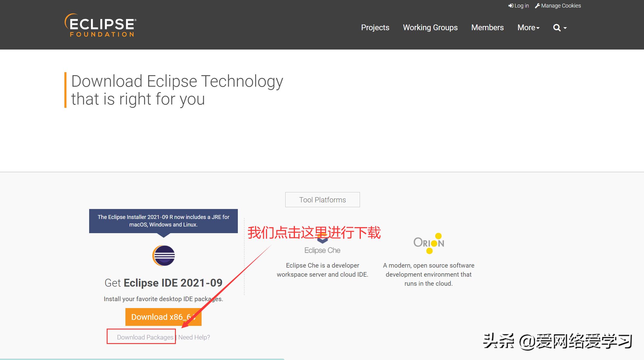Open the search magnifier icon
This screenshot has height=360, width=644.
(556, 27)
